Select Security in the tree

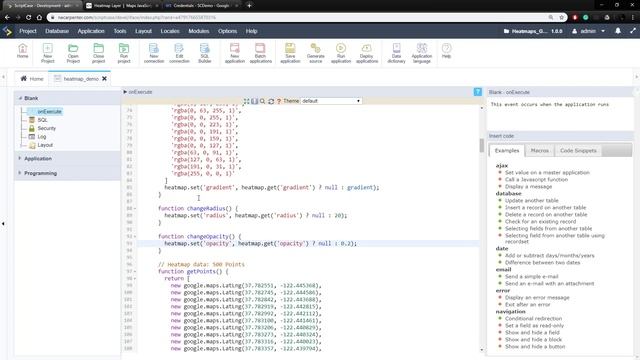pyautogui.click(x=47, y=128)
